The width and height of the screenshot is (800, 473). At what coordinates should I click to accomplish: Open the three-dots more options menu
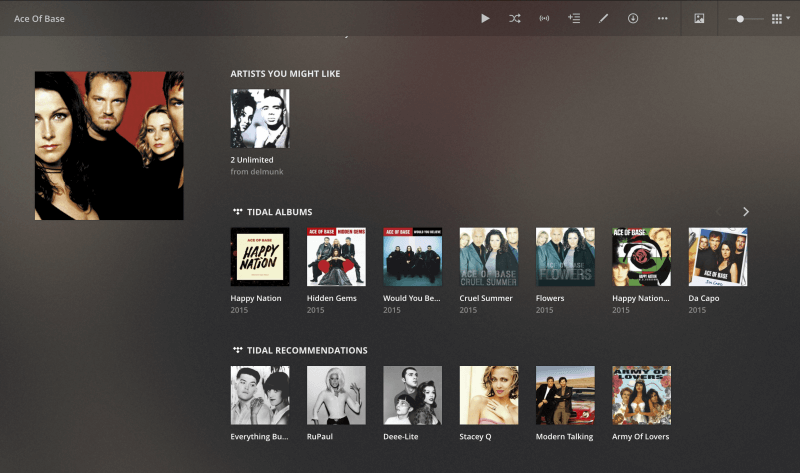coord(662,18)
